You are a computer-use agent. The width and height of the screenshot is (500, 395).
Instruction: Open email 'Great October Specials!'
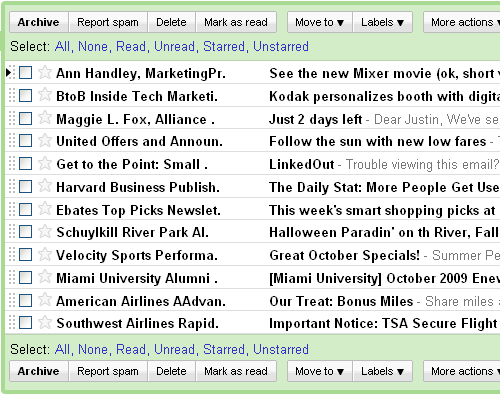click(x=344, y=255)
